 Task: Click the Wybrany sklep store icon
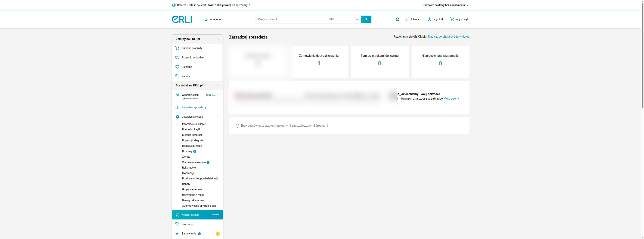coord(177,95)
